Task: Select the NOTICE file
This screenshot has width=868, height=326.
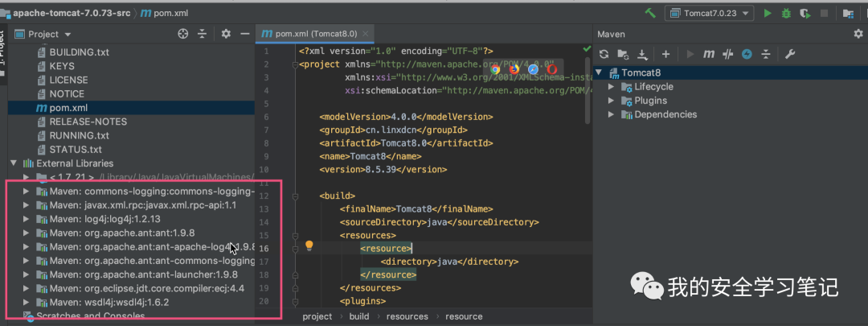Action: (67, 93)
